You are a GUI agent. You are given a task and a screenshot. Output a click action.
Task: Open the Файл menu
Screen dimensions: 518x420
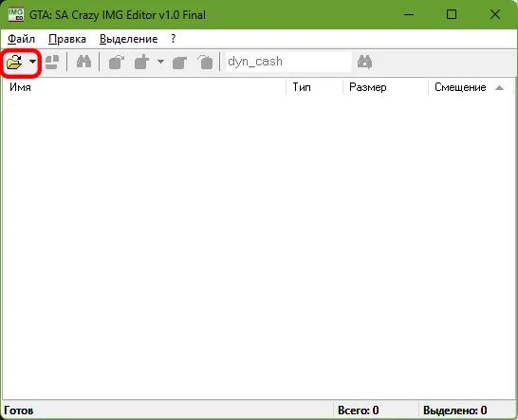21,39
